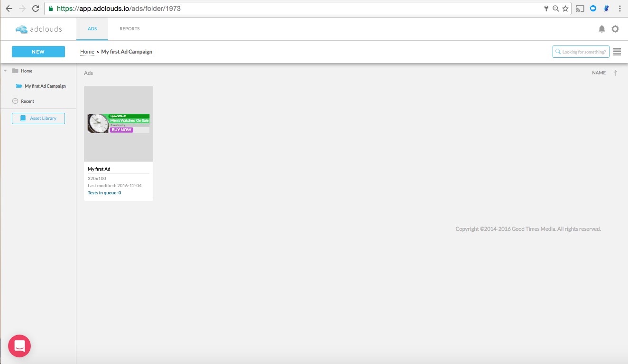
Task: Select My first Ad Campaign in sidebar
Action: coord(45,86)
